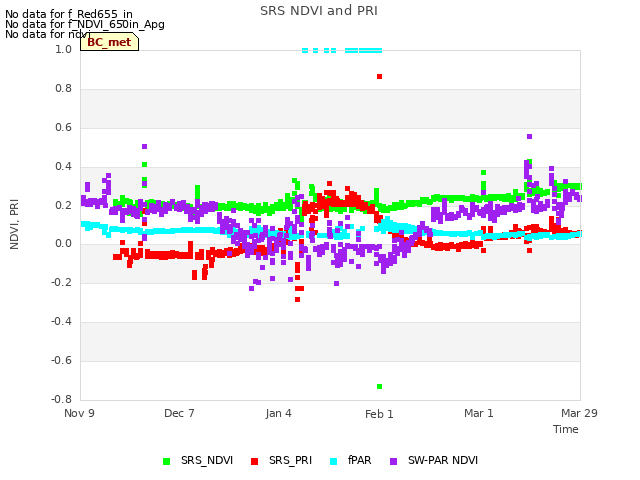The width and height of the screenshot is (640, 480).
Task: Click the Mar 1 x-axis label
Action: [479, 413]
